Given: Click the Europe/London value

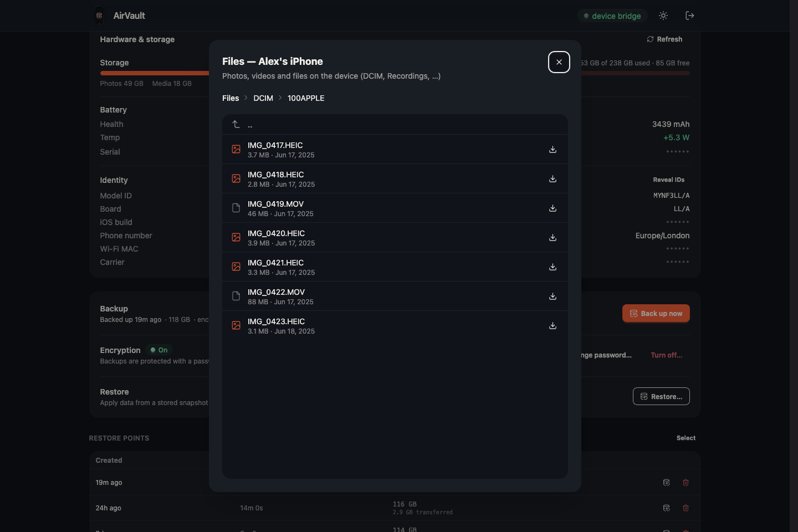Looking at the screenshot, I should [x=662, y=236].
